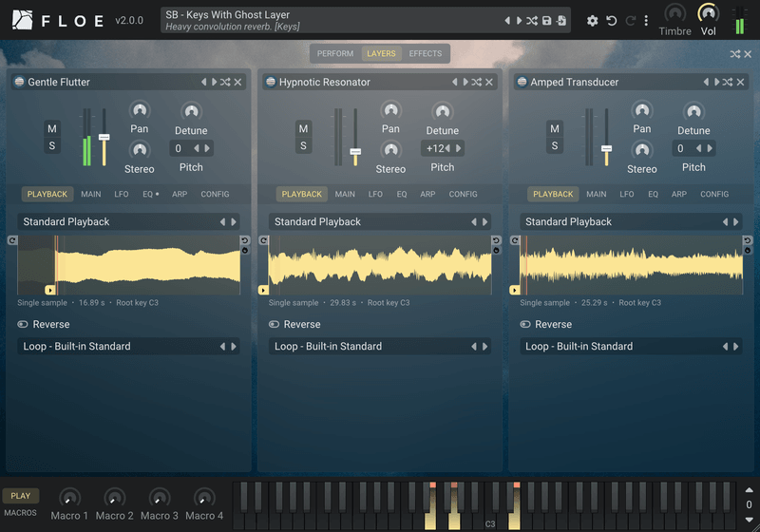
Task: Click the redo arrow icon
Action: click(x=630, y=21)
